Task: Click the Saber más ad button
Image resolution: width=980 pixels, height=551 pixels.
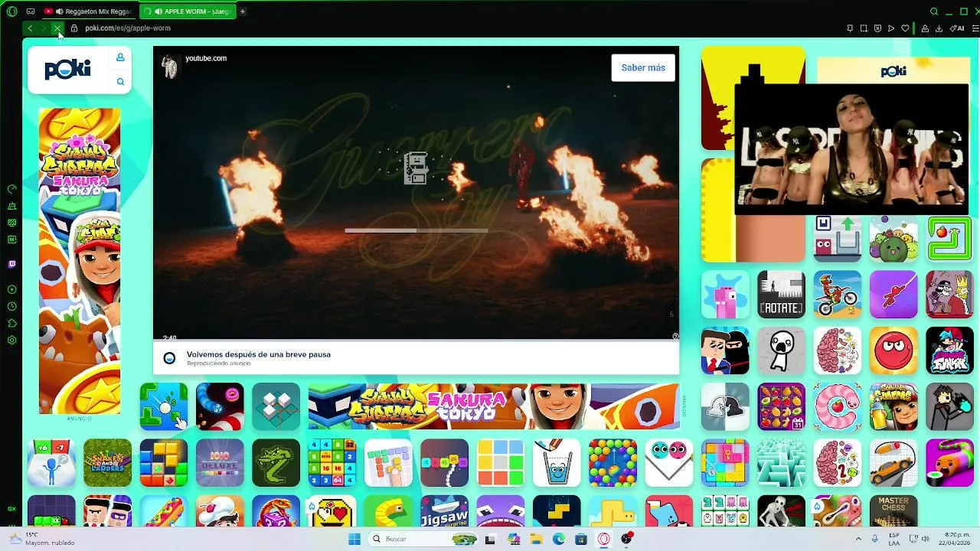Action: (x=643, y=68)
